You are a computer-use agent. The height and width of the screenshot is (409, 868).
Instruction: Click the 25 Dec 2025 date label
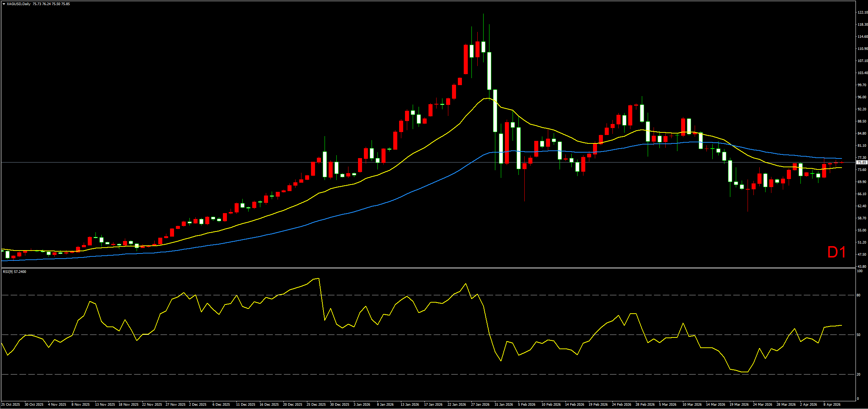pyautogui.click(x=316, y=405)
